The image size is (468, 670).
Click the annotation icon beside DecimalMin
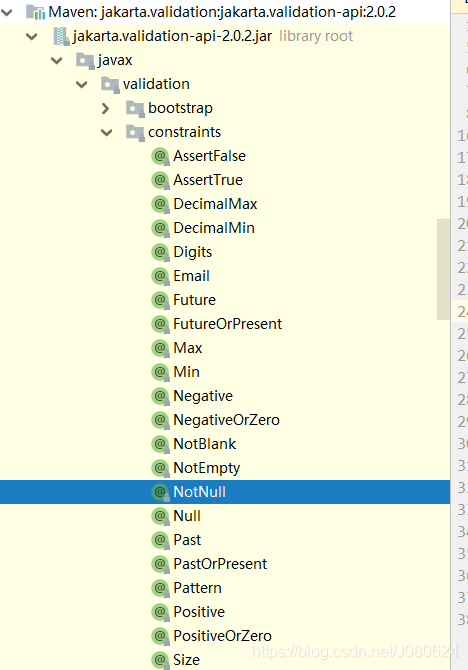click(x=160, y=228)
